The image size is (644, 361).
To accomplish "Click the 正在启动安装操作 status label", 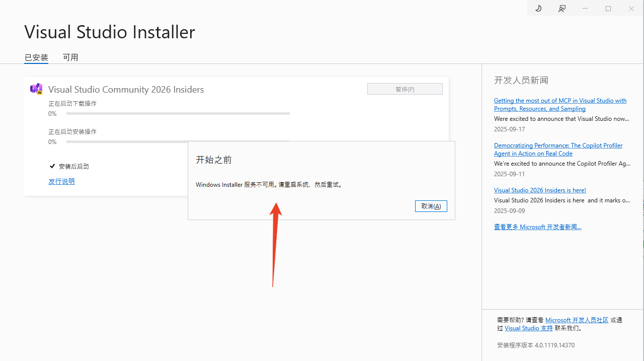I will tap(72, 132).
